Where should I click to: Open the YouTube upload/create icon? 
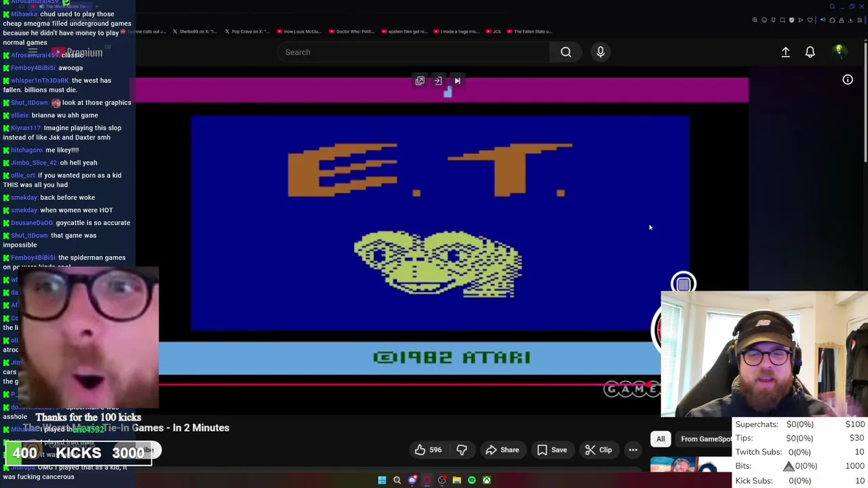(785, 52)
